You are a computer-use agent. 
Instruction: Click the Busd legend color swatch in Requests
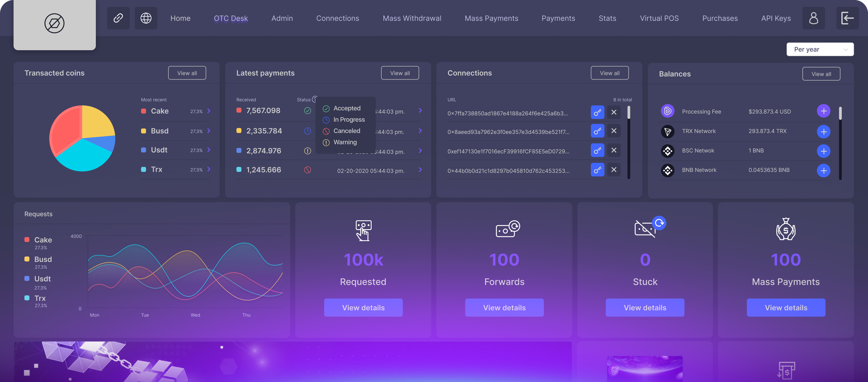click(x=27, y=259)
